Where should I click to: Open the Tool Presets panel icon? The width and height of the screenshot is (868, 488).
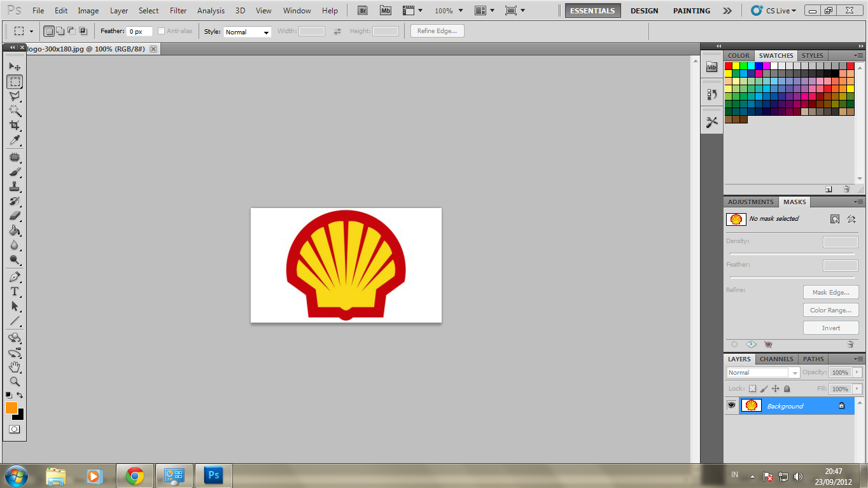tap(711, 122)
